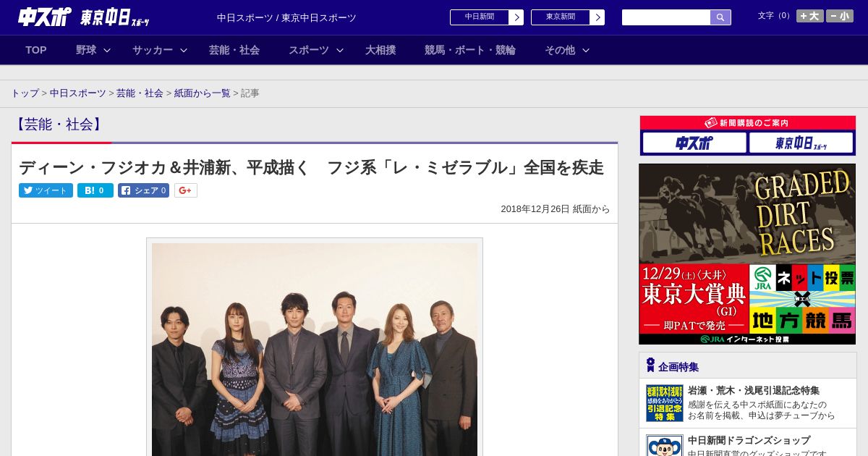Expand the その他 dropdown chevron
Image resolution: width=868 pixels, height=456 pixels.
586,50
